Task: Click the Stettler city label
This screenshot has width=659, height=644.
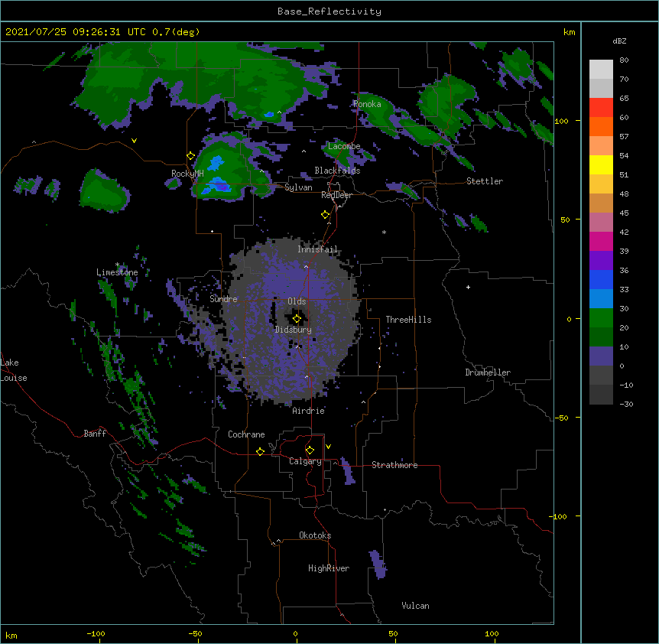Action: (x=485, y=181)
